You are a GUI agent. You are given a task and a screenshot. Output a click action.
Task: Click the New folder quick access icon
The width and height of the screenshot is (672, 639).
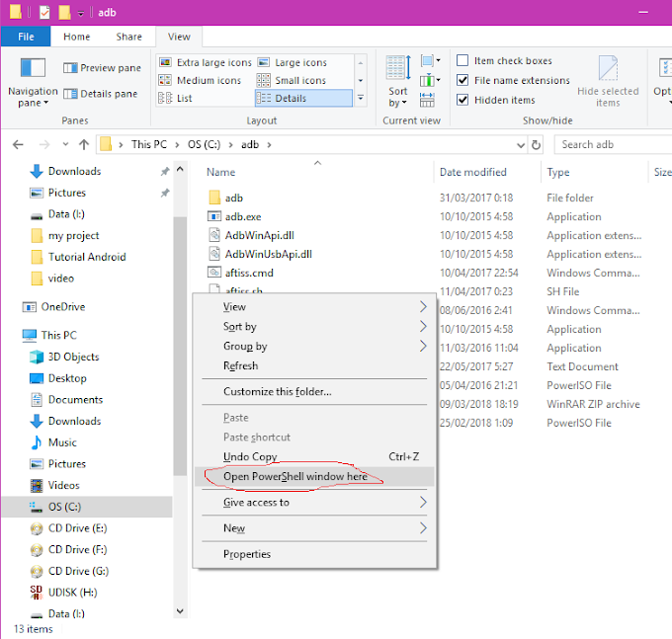point(64,13)
